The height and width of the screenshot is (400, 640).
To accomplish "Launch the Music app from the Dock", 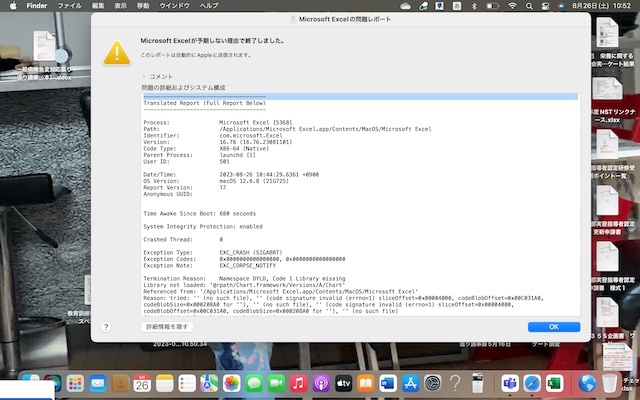I will coord(298,383).
